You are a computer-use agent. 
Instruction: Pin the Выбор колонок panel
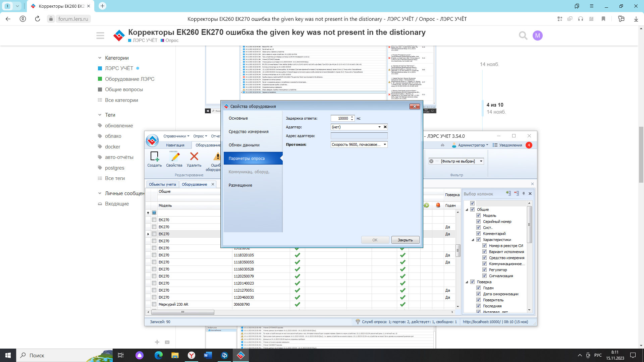(524, 193)
